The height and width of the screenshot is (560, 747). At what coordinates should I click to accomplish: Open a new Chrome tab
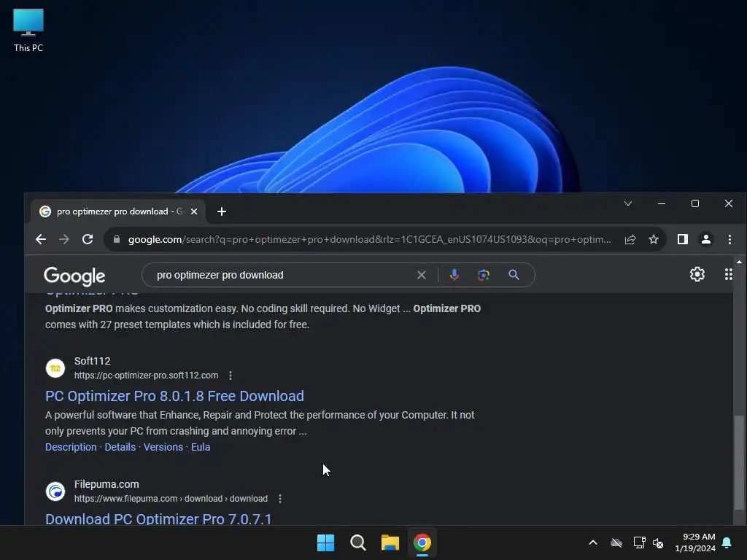222,211
